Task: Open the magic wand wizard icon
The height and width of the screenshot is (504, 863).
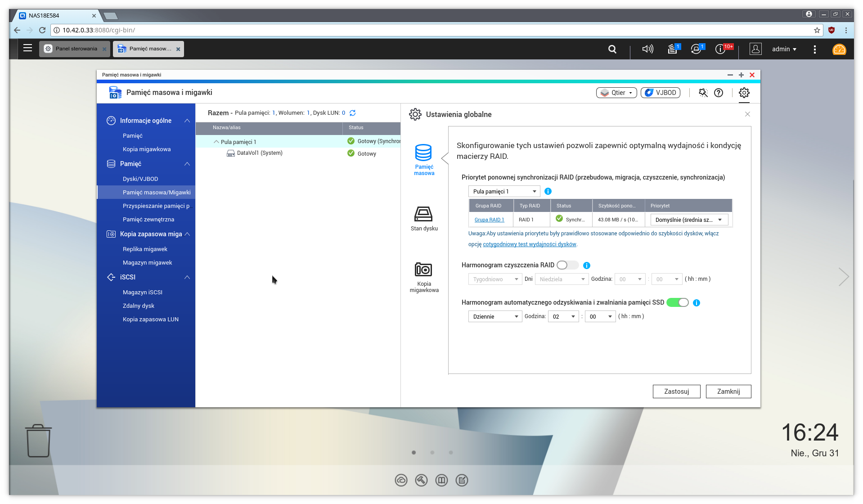Action: pos(703,93)
